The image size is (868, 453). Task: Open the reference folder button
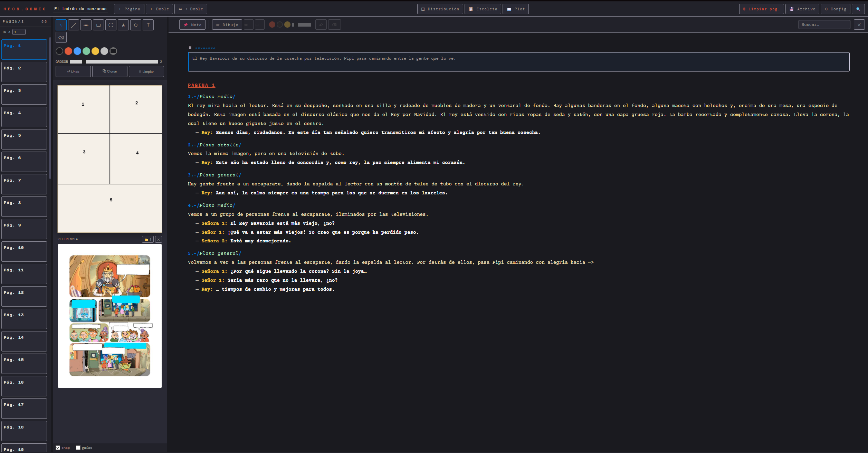(x=148, y=239)
